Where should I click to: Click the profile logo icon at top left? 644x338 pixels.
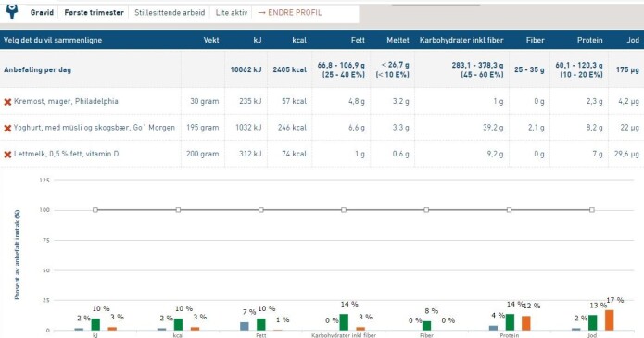[x=12, y=11]
